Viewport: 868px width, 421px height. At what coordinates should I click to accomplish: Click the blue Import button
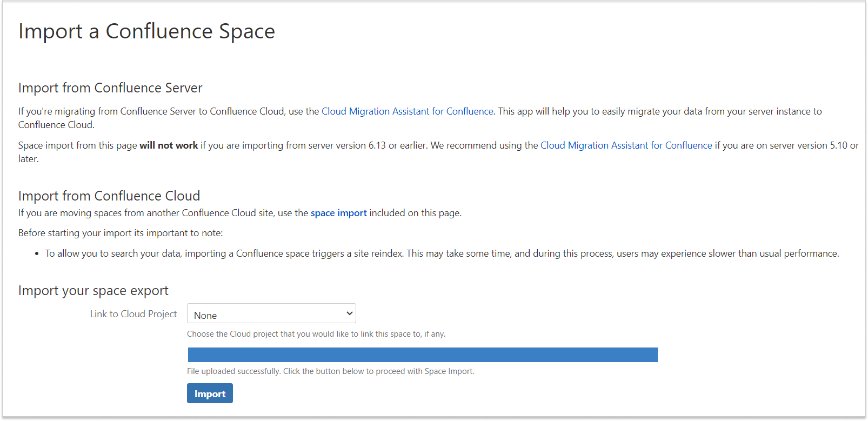pos(210,393)
